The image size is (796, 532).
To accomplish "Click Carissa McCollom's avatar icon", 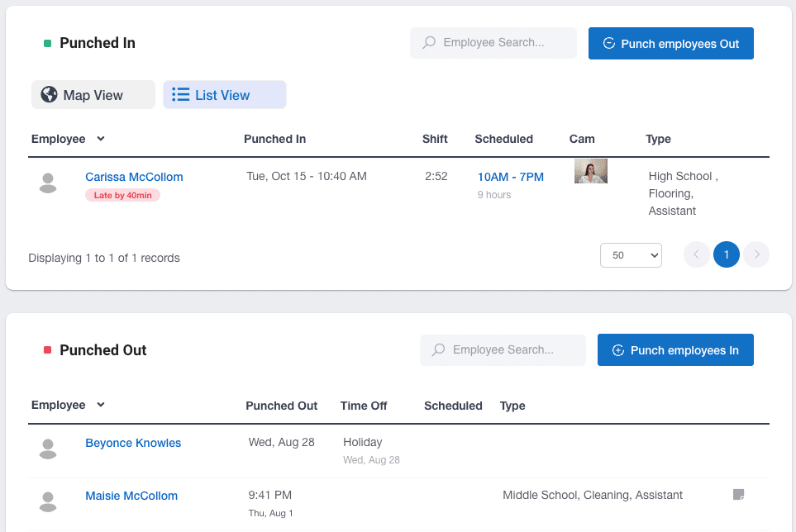I will point(48,183).
